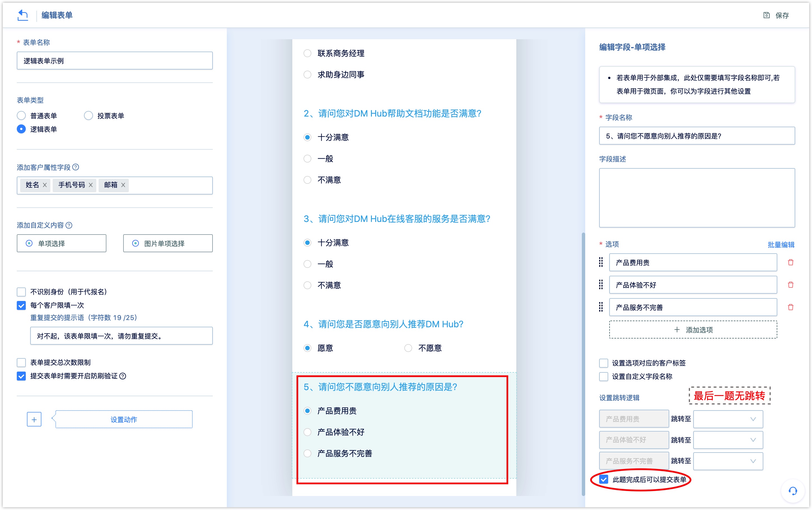812x510 pixels.
Task: Edit option field 产品服务不完善
Action: point(693,307)
